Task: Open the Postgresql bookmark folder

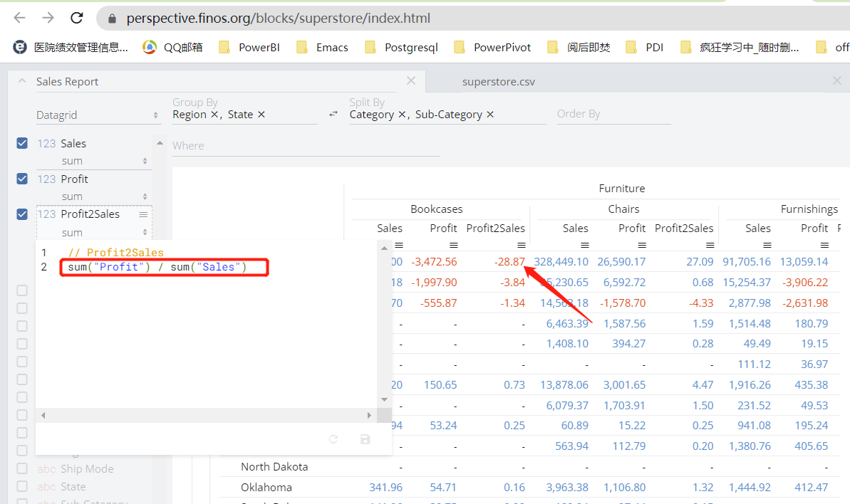Action: coord(401,48)
